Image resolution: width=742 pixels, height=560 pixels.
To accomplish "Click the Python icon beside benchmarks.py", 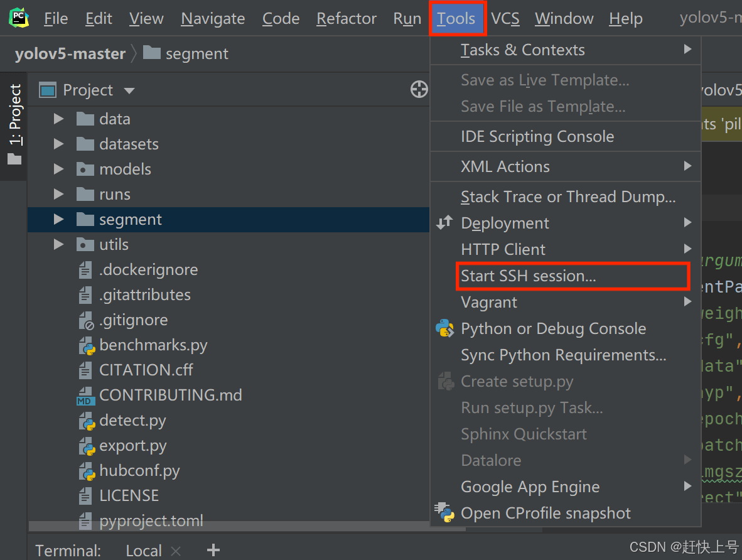I will point(86,345).
